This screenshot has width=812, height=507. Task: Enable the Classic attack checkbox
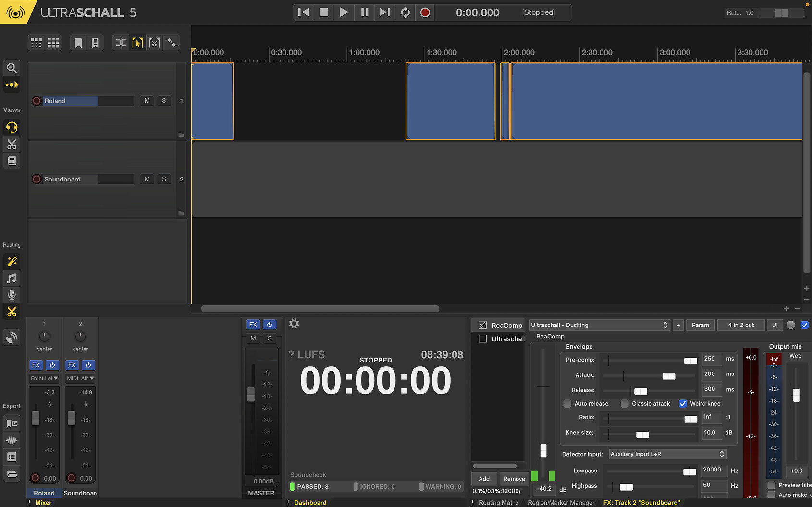tap(625, 404)
